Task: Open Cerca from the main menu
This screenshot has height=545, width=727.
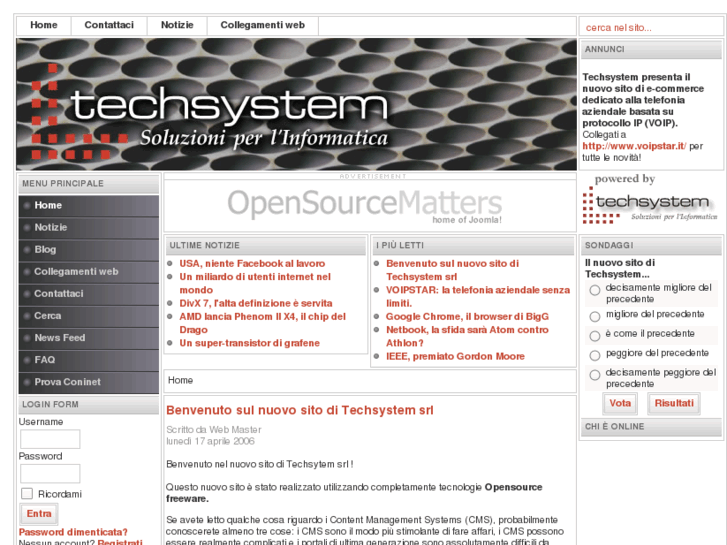Action: [89, 316]
